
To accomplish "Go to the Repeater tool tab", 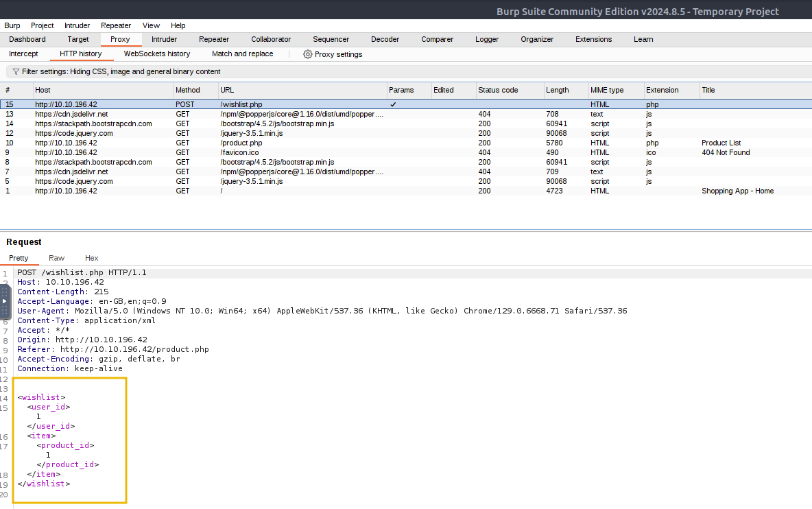I will pyautogui.click(x=214, y=39).
